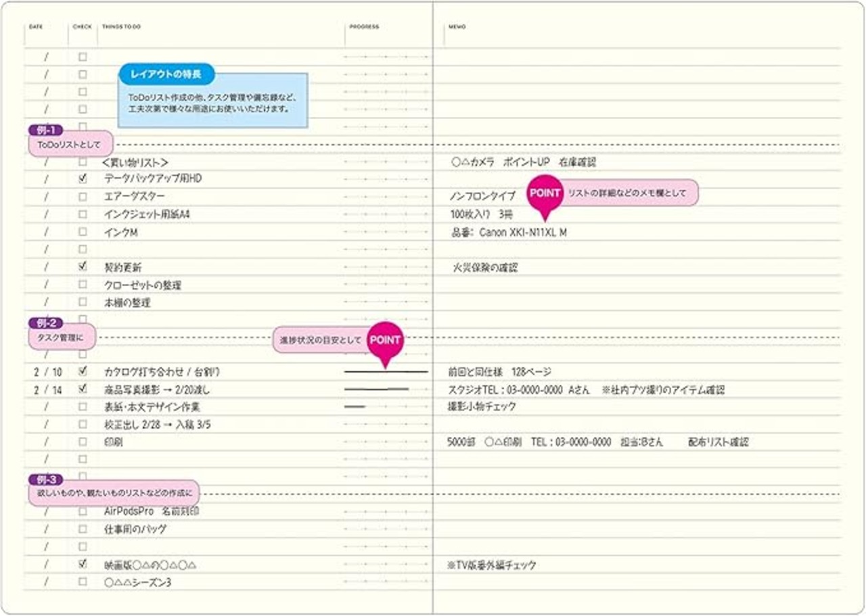Click the ToDoリストとして callout

point(70,144)
